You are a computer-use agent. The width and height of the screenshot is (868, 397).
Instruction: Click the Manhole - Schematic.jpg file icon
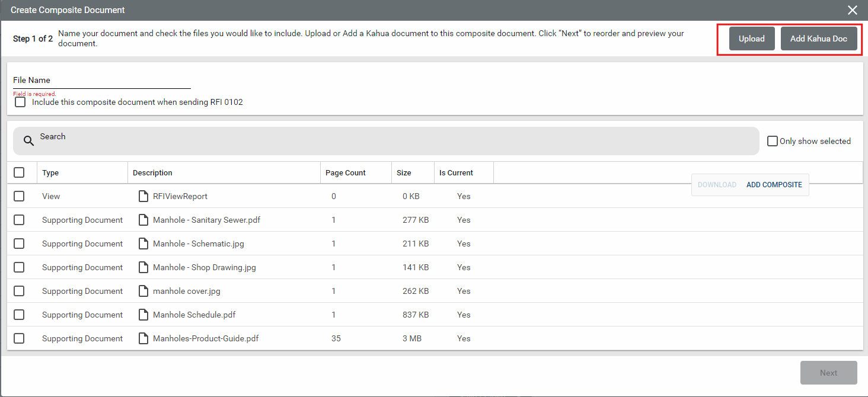tap(143, 244)
